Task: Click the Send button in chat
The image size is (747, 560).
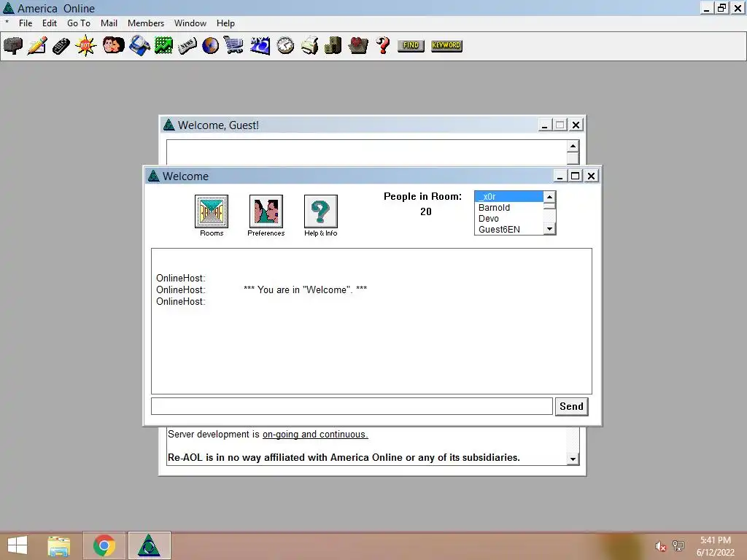Action: [x=571, y=407]
